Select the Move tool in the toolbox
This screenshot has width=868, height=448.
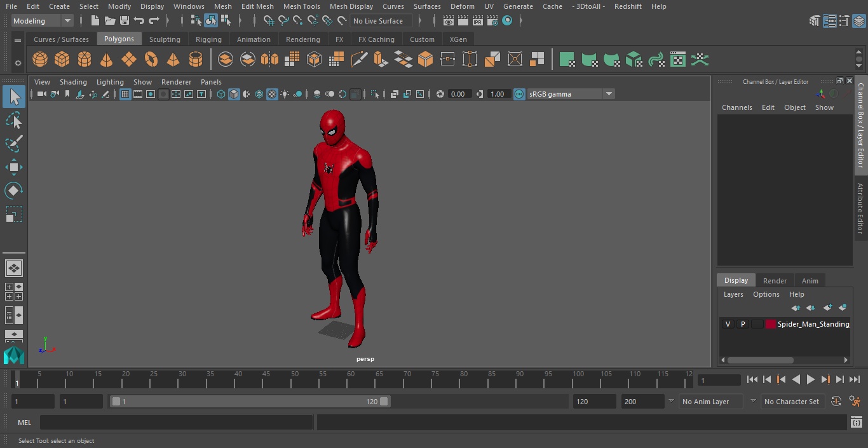(x=14, y=168)
